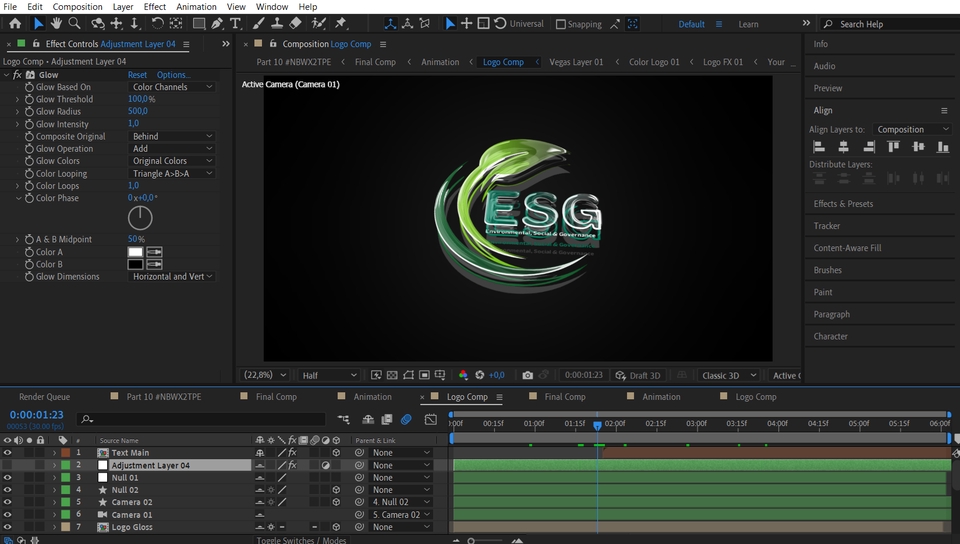Select the Pen tool
960x544 pixels.
[x=217, y=23]
